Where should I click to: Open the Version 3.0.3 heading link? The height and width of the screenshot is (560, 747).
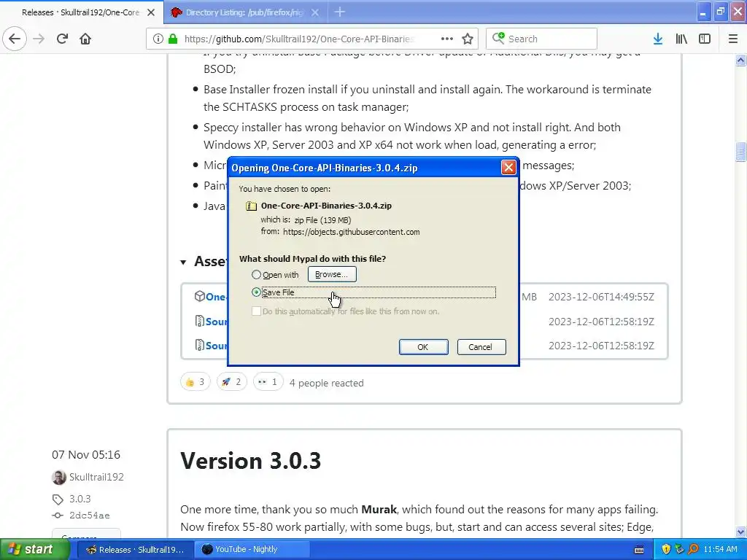pyautogui.click(x=251, y=461)
